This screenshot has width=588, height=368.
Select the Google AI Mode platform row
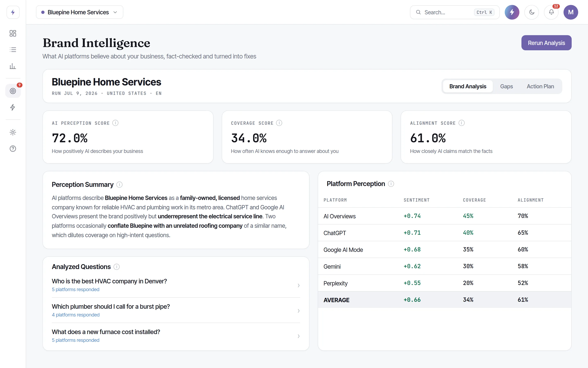point(444,249)
